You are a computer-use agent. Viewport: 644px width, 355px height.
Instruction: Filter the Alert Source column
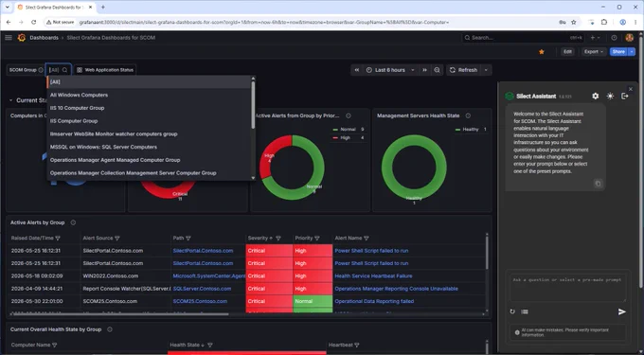[x=117, y=239]
